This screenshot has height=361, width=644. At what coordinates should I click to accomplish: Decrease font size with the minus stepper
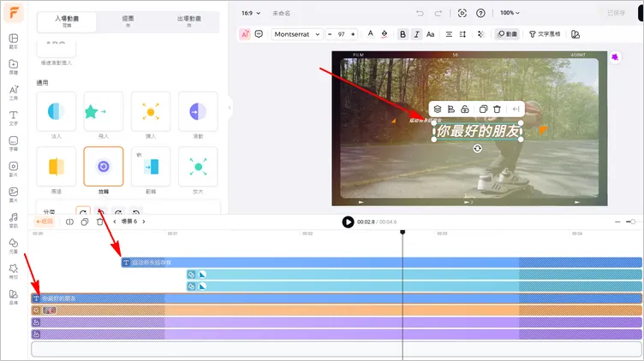click(x=330, y=34)
